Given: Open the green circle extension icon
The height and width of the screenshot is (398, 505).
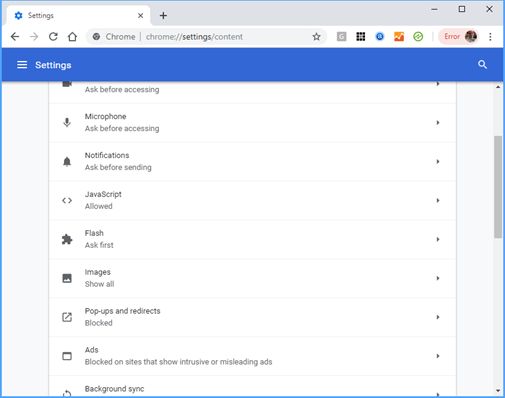Looking at the screenshot, I should (418, 37).
